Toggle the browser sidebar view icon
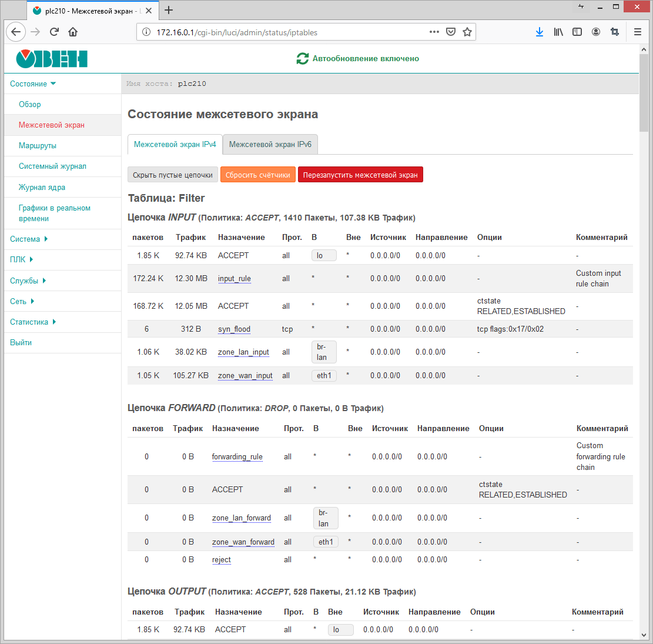The width and height of the screenshot is (653, 644). tap(577, 32)
